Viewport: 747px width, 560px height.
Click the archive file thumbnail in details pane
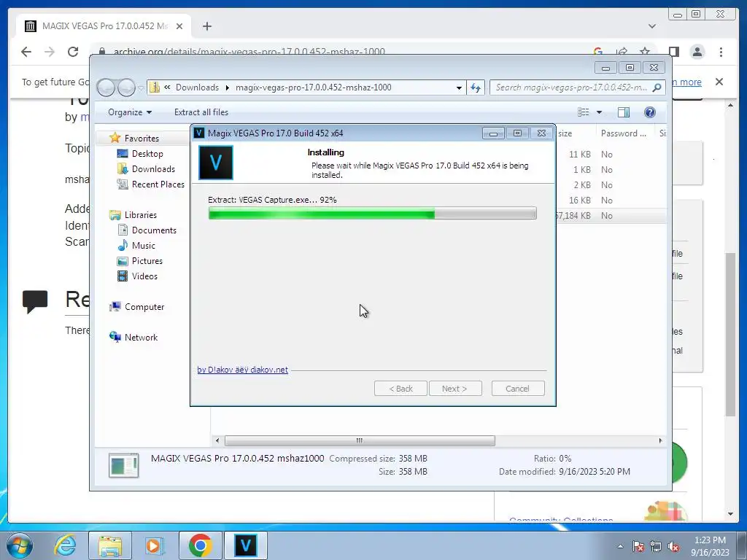click(x=124, y=465)
